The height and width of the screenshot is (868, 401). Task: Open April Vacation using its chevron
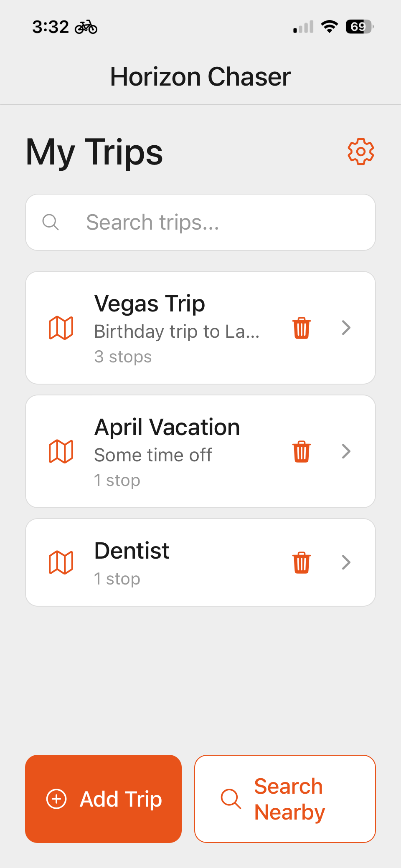point(346,452)
